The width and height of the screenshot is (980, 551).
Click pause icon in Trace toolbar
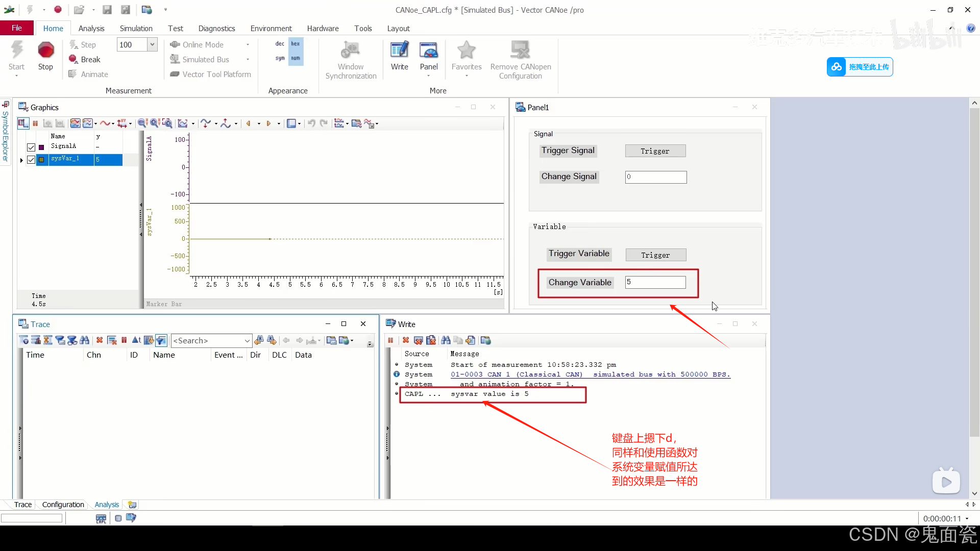124,340
